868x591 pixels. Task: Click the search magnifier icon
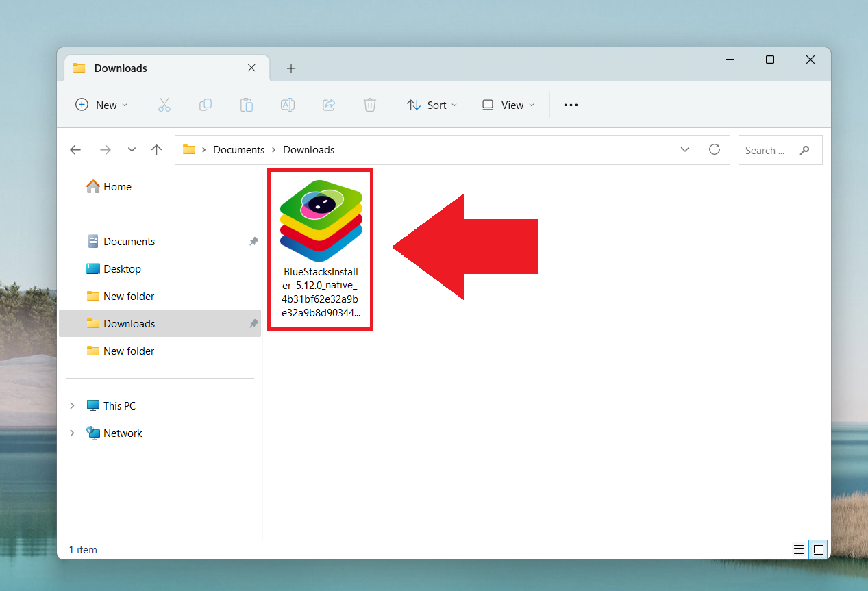pyautogui.click(x=805, y=150)
